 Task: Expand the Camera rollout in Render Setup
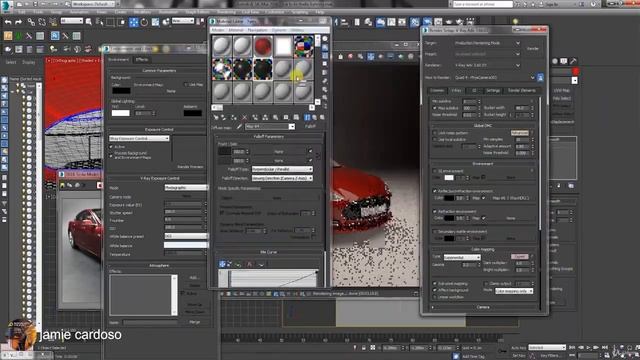point(483,307)
